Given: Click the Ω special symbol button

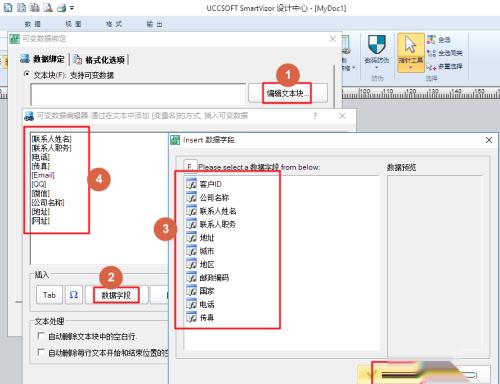Looking at the screenshot, I should click(x=74, y=295).
